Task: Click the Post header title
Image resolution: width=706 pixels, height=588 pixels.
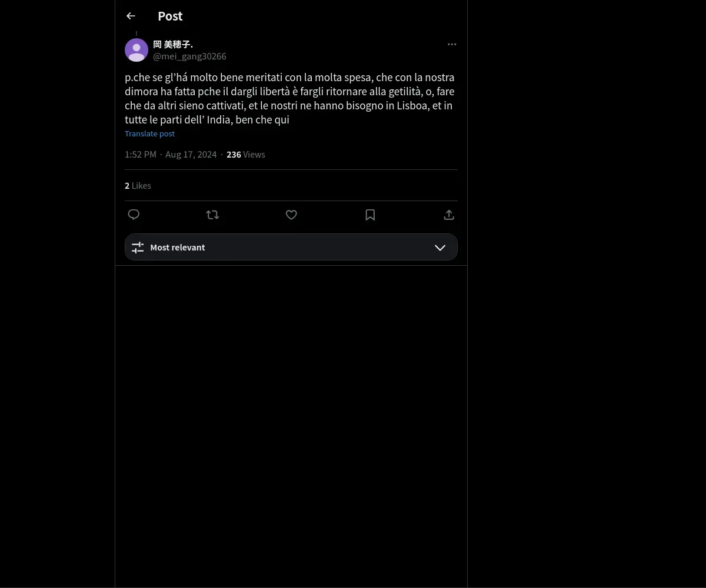Action: click(x=170, y=16)
